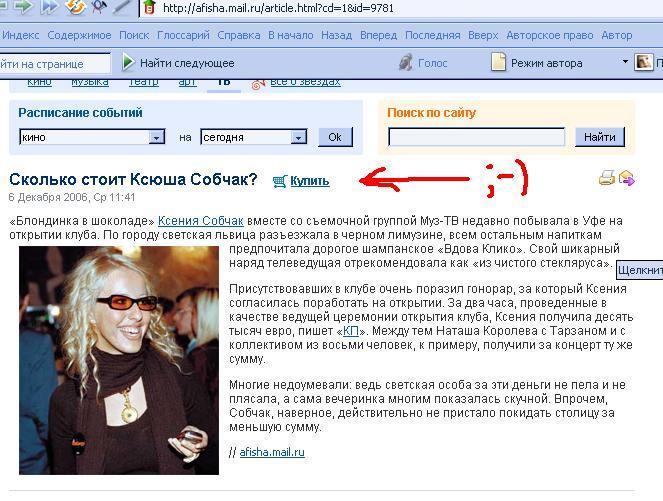Screen dimensions: 663x501
Task: Click the print article icon
Action: point(606,178)
